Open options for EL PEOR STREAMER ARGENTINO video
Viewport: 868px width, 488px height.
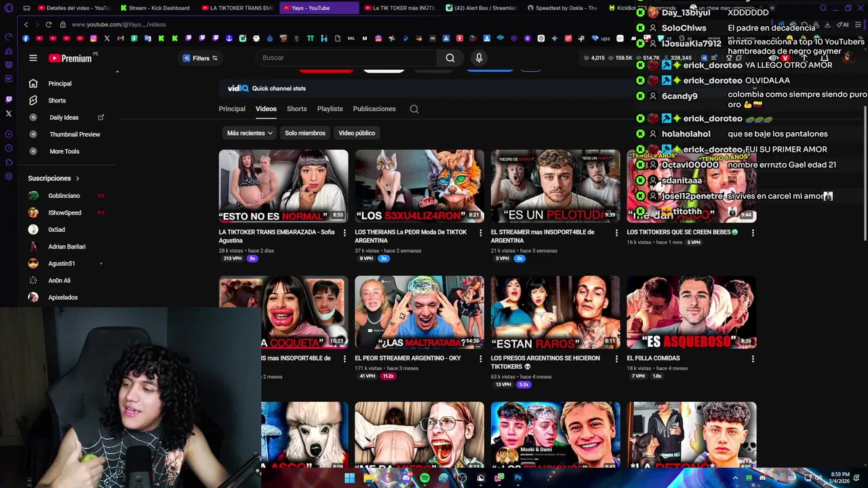point(481,359)
